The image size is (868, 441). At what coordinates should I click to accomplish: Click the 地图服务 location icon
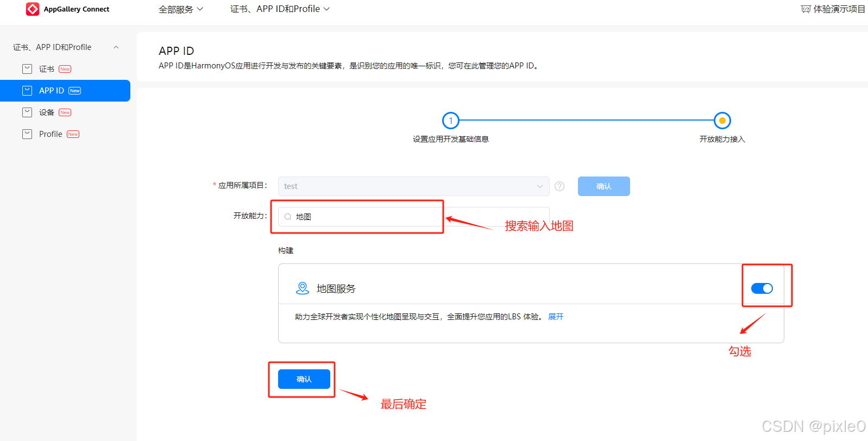[303, 288]
